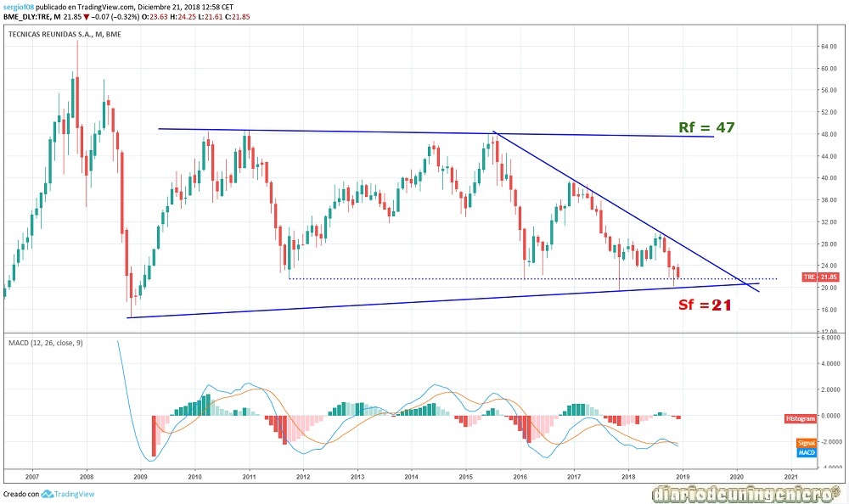The width and height of the screenshot is (849, 504).
Task: Click the red down-arrow change indicator
Action: (x=86, y=17)
